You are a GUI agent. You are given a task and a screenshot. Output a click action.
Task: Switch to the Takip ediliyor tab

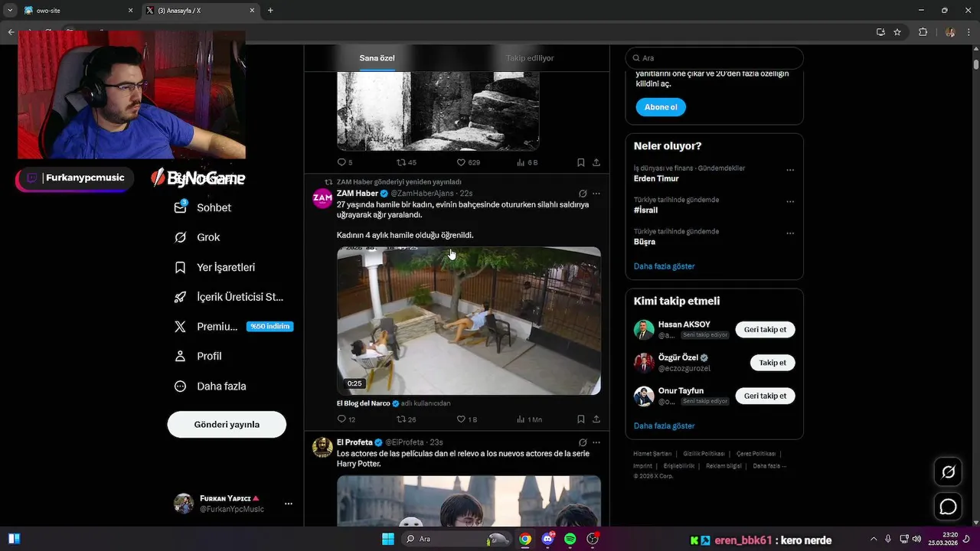pyautogui.click(x=530, y=58)
